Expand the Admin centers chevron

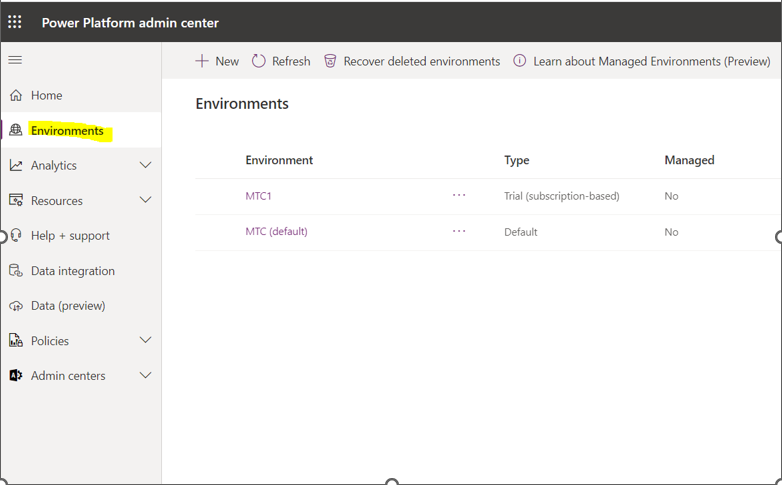pos(145,375)
